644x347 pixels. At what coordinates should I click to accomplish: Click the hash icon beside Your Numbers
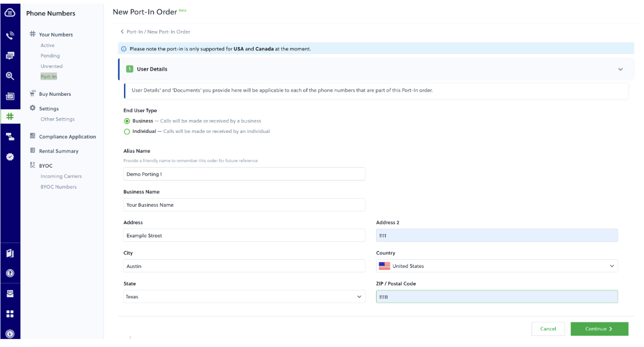[x=33, y=34]
